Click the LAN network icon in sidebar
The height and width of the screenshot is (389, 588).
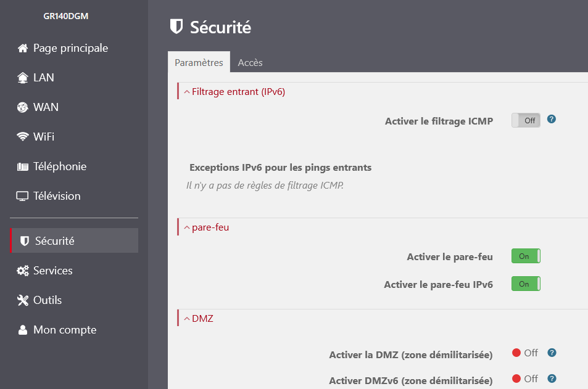pyautogui.click(x=23, y=78)
